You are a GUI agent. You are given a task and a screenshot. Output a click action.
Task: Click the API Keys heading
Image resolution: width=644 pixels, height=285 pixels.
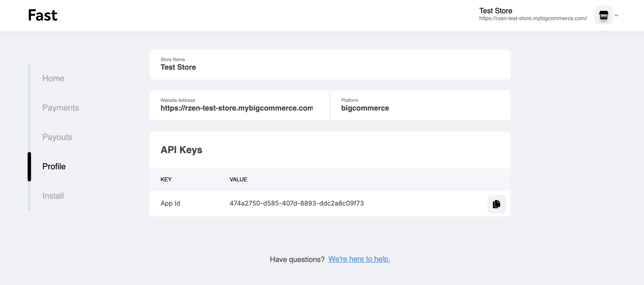pos(181,150)
